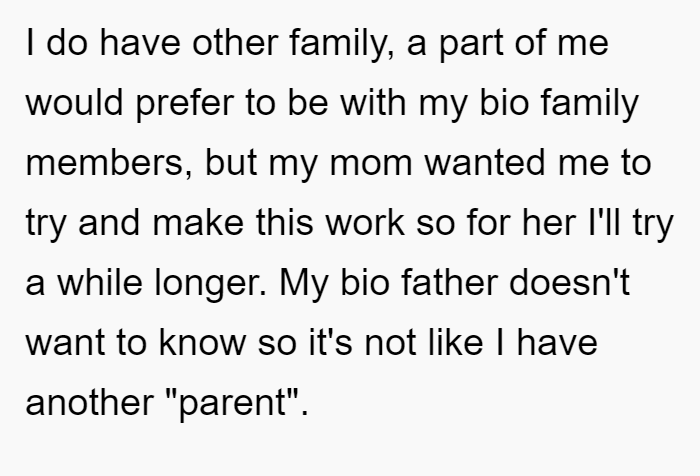This screenshot has width=700, height=476.
Task: Click the word "make" in the paragraph
Action: 198,223
